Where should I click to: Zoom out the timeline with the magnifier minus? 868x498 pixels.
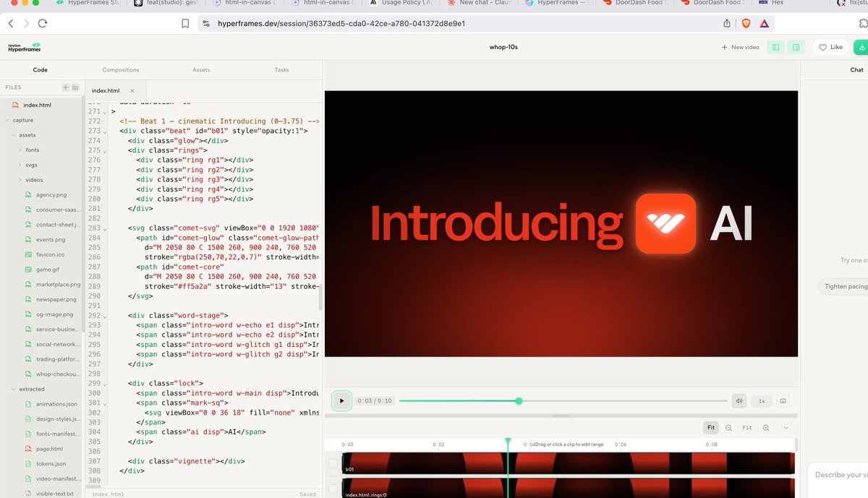point(728,428)
